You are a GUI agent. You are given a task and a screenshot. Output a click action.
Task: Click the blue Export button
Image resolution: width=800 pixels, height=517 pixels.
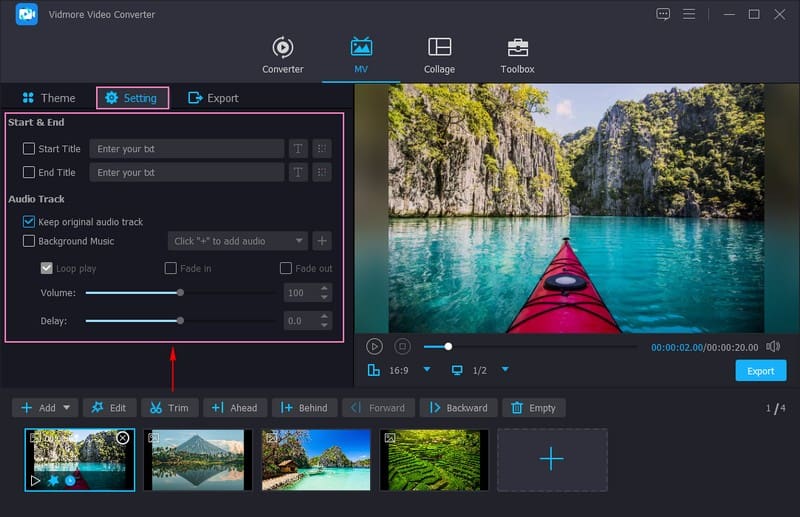click(760, 371)
